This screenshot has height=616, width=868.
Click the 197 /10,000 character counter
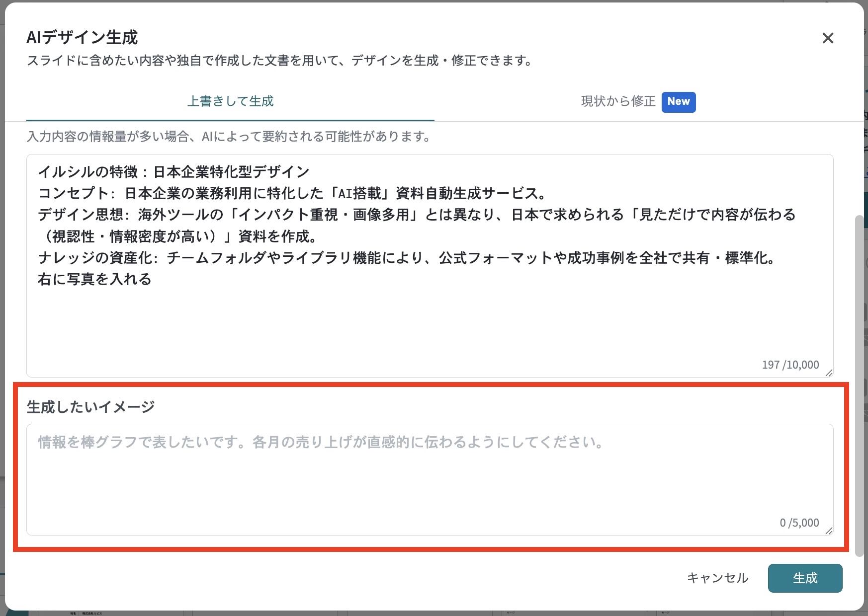click(x=790, y=365)
